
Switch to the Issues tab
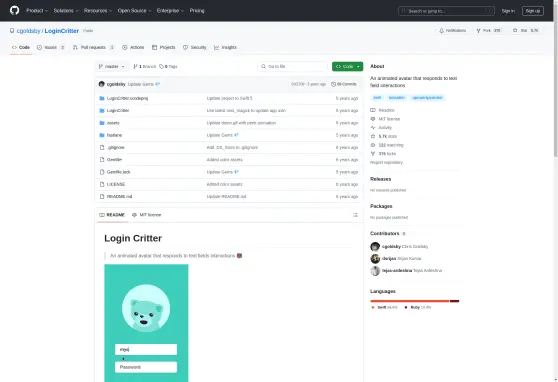point(51,47)
